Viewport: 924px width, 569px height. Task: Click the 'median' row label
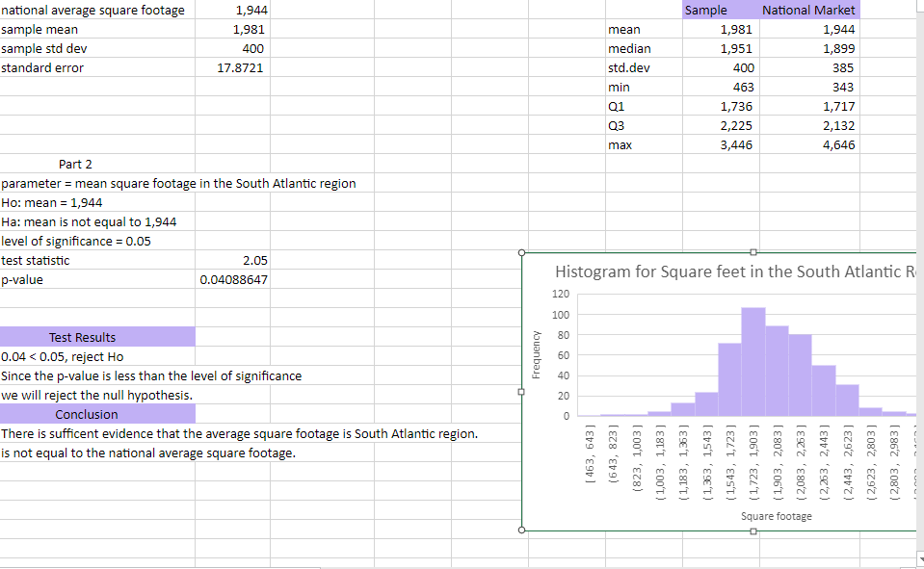point(644,48)
